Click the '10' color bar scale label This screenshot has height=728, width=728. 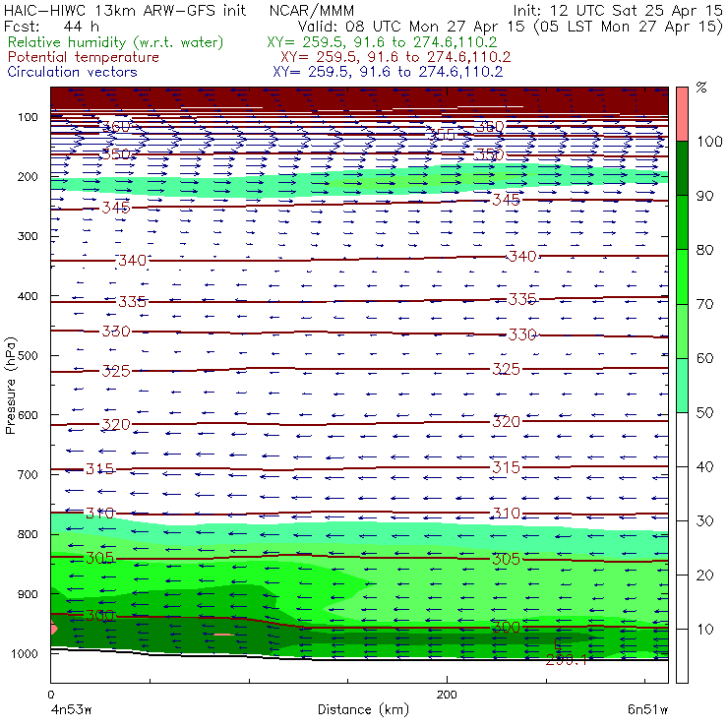pos(704,630)
